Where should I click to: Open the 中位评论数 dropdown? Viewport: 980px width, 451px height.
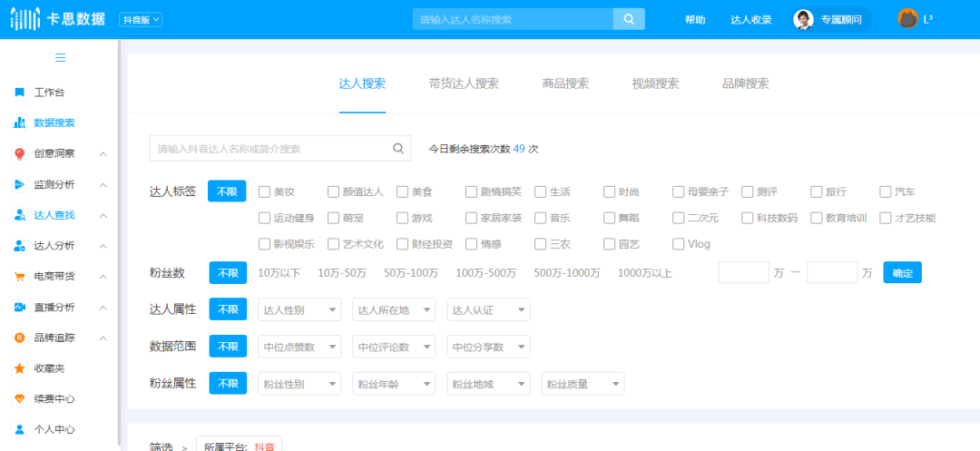[394, 347]
